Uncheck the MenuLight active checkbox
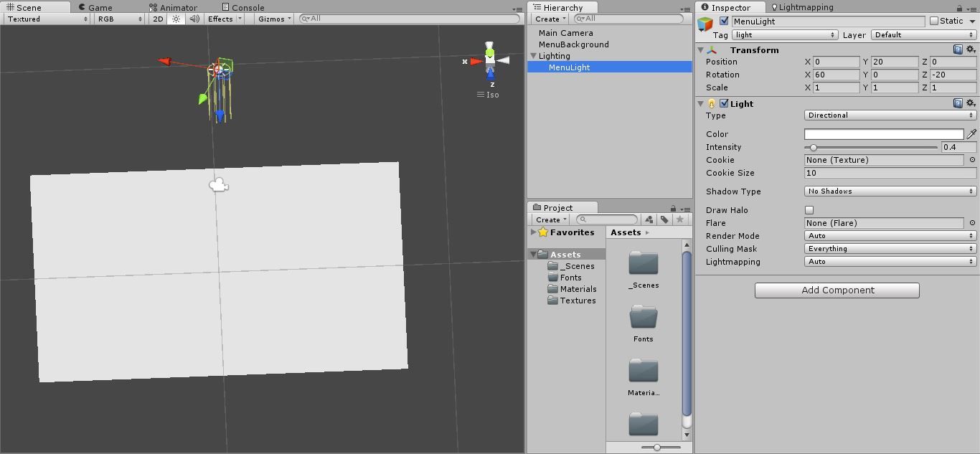 [x=724, y=21]
